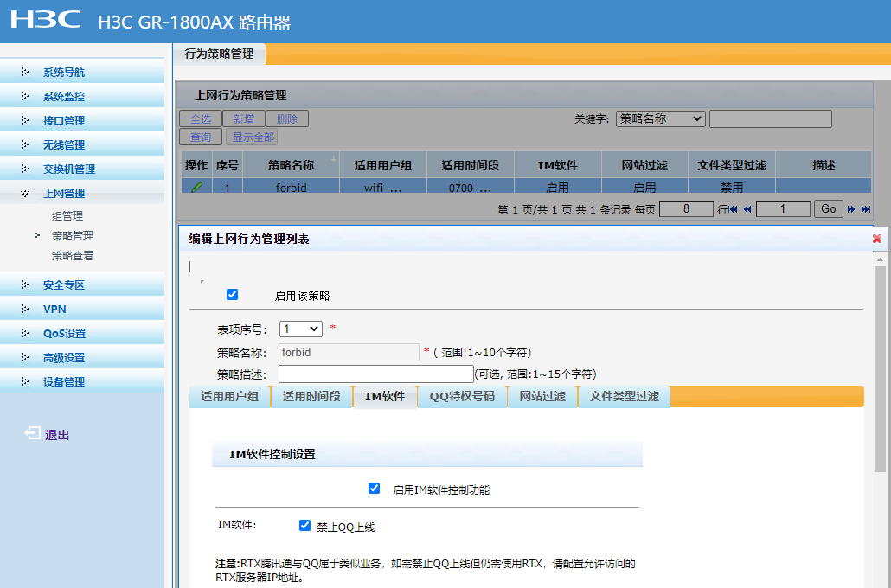Click the 描述 column header
This screenshot has height=588, width=891.
(x=824, y=165)
